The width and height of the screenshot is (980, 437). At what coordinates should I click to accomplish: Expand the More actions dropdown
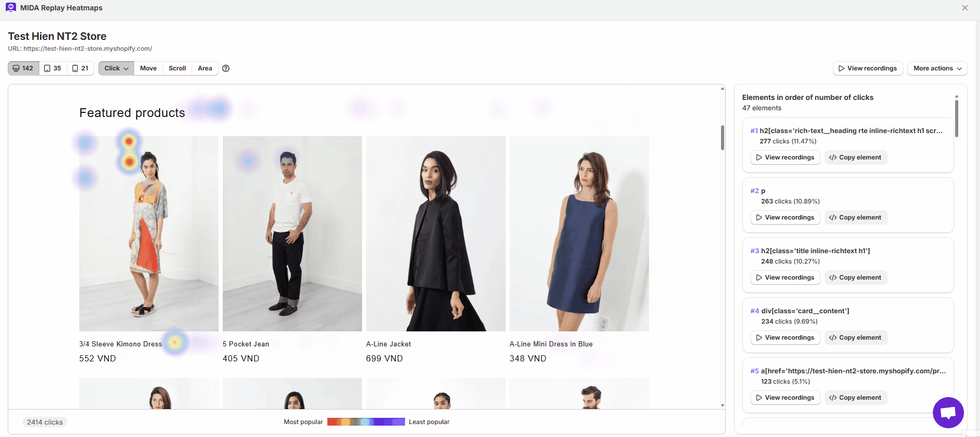click(x=937, y=68)
